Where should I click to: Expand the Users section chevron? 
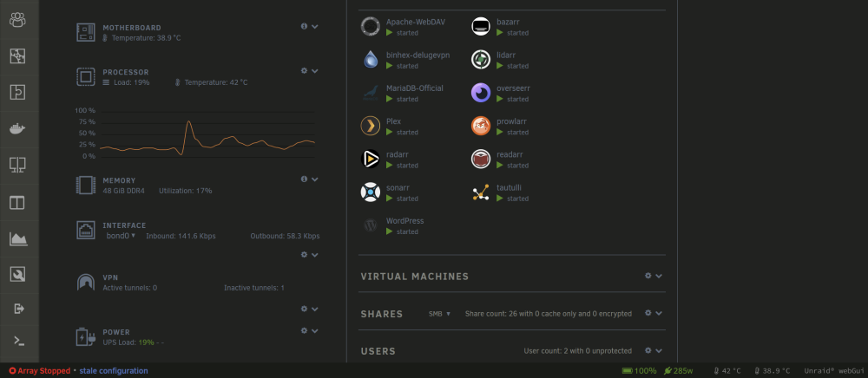(x=659, y=351)
